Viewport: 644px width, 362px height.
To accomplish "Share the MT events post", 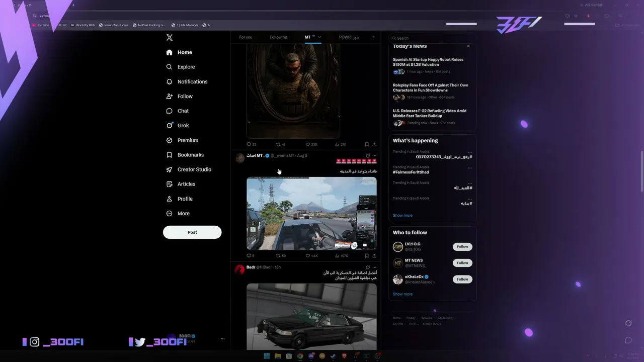I will click(374, 256).
